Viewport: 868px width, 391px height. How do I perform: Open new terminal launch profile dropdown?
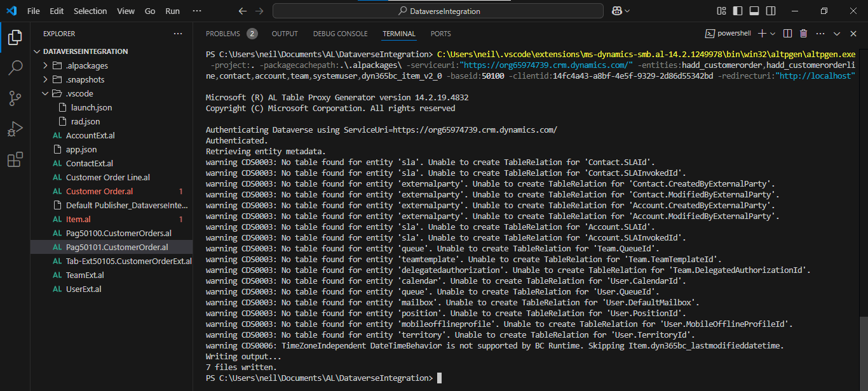tap(773, 34)
